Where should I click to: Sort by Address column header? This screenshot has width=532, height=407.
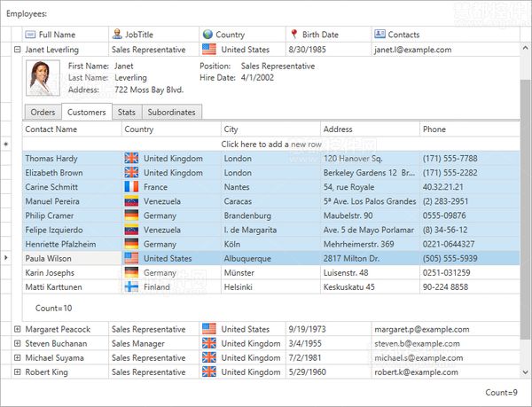click(370, 129)
